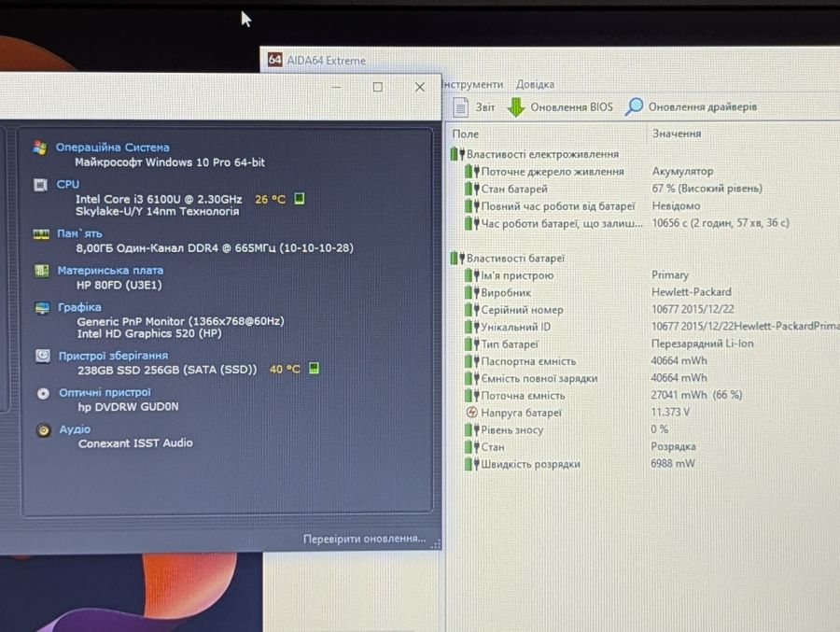Viewport: 840px width, 632px height.
Task: Open the Оптичні пристрої link
Action: click(105, 392)
